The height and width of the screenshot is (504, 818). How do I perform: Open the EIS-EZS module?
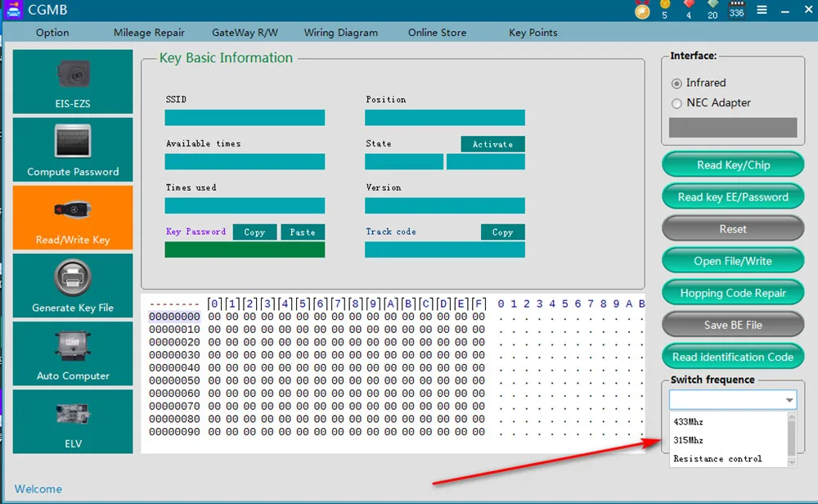tap(73, 81)
